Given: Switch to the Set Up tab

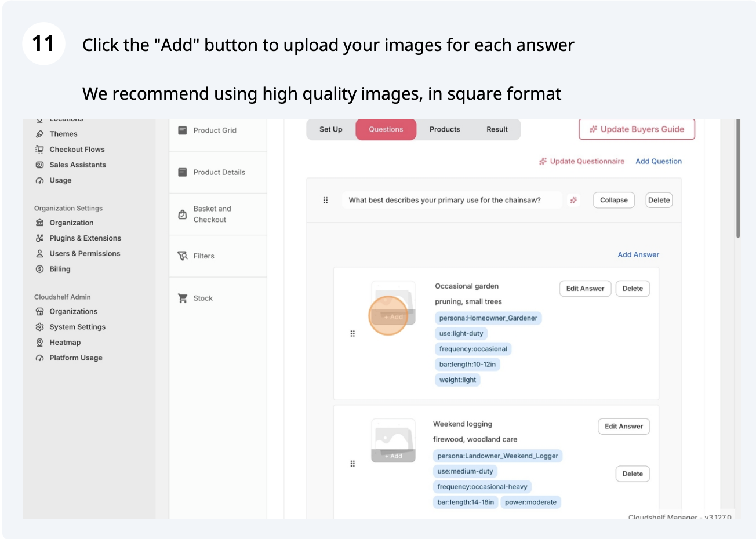Looking at the screenshot, I should click(331, 129).
